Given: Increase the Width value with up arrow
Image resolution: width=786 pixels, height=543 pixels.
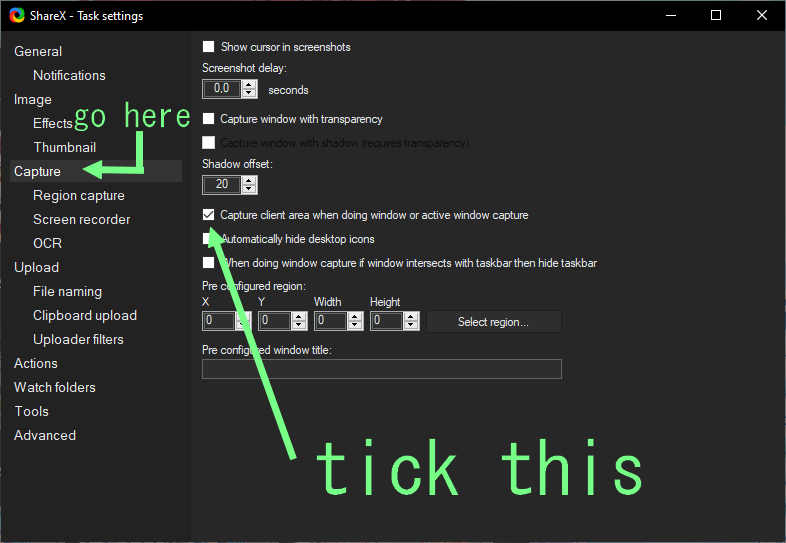Looking at the screenshot, I should click(x=355, y=317).
